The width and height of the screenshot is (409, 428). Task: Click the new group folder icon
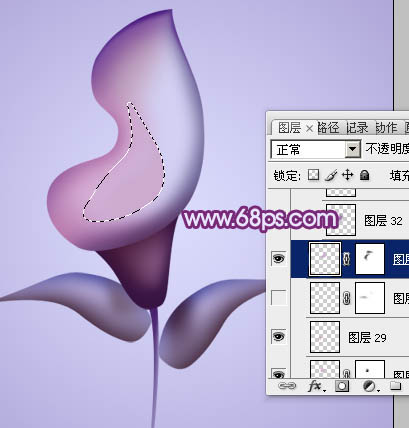pos(395,386)
